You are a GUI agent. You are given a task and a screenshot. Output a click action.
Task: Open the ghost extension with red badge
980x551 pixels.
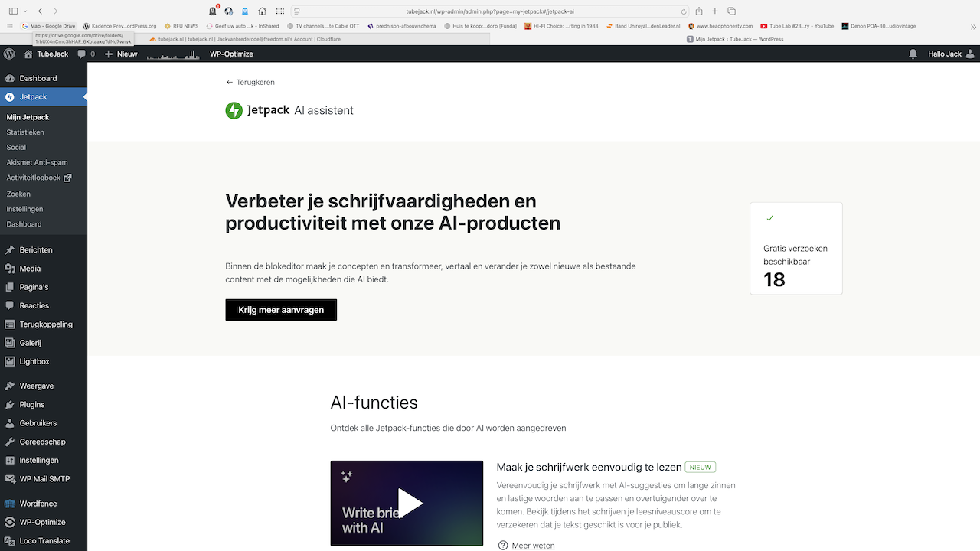point(213,11)
